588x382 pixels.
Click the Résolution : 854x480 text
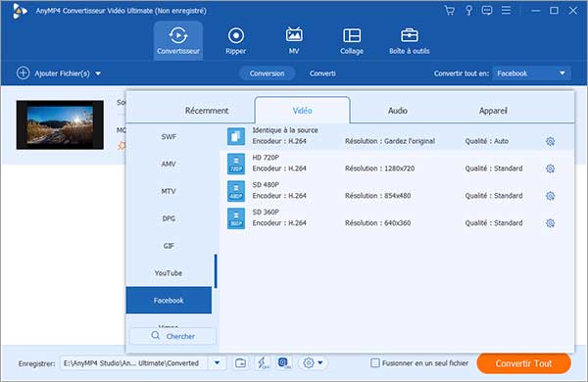tap(377, 196)
